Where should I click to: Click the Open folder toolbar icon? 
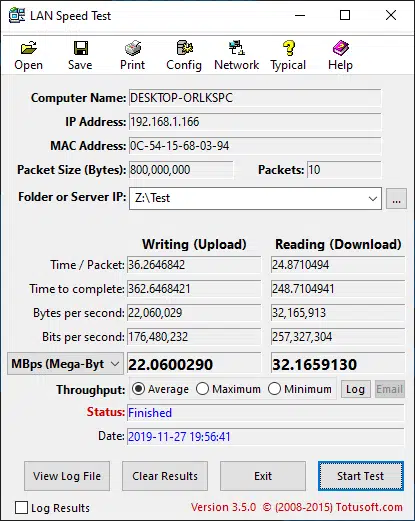click(29, 48)
